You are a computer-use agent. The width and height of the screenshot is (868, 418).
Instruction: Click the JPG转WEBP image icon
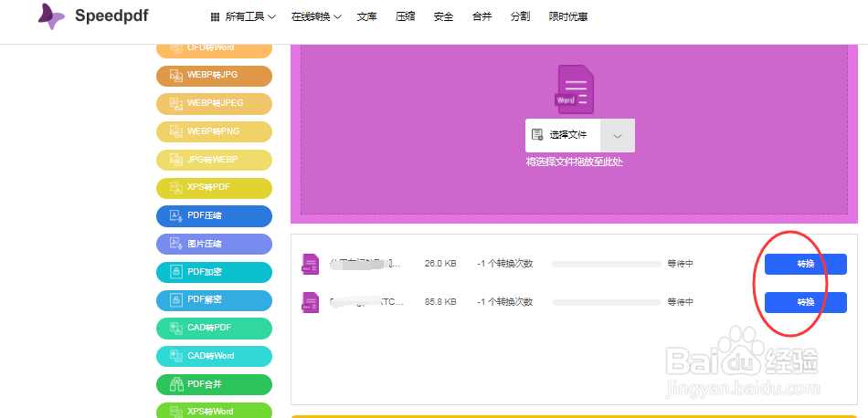(176, 160)
